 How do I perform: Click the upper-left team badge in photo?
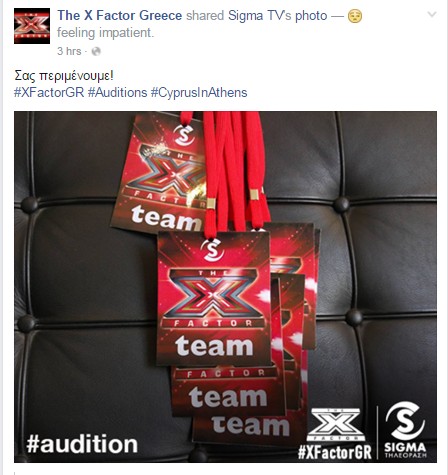click(x=158, y=173)
